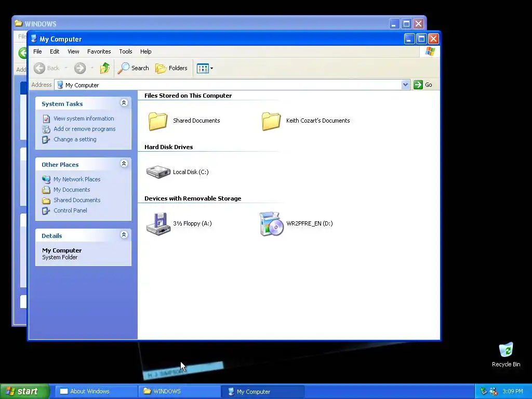
Task: Click the Change a setting icon
Action: click(x=46, y=140)
